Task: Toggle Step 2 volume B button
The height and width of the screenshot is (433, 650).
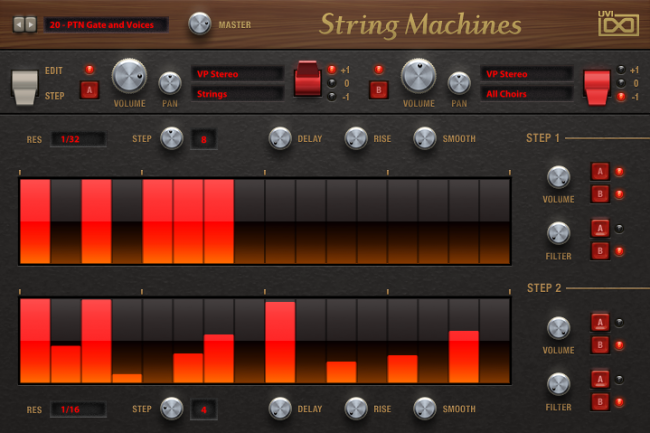Action: [600, 345]
